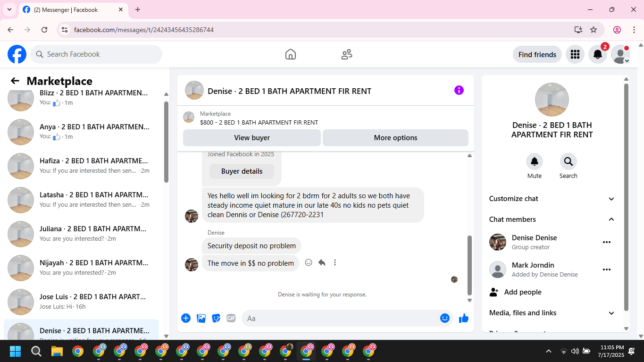Open options for Mark Jorndin member
This screenshot has height=362, width=644.
(607, 269)
